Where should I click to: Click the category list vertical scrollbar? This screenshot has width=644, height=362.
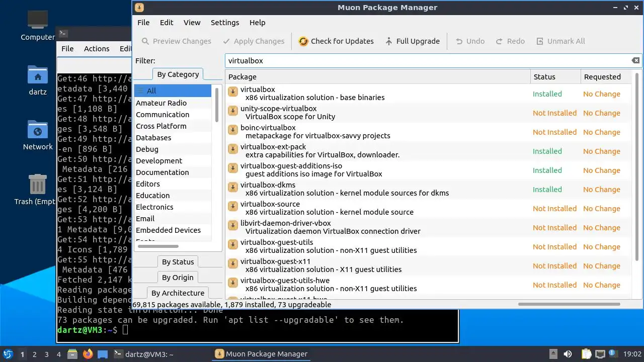click(217, 105)
